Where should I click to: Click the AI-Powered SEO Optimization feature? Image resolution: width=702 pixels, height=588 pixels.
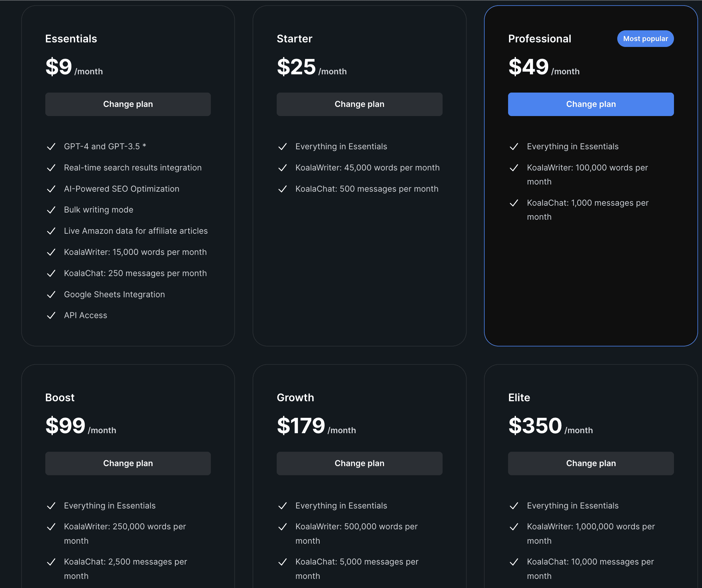122,189
